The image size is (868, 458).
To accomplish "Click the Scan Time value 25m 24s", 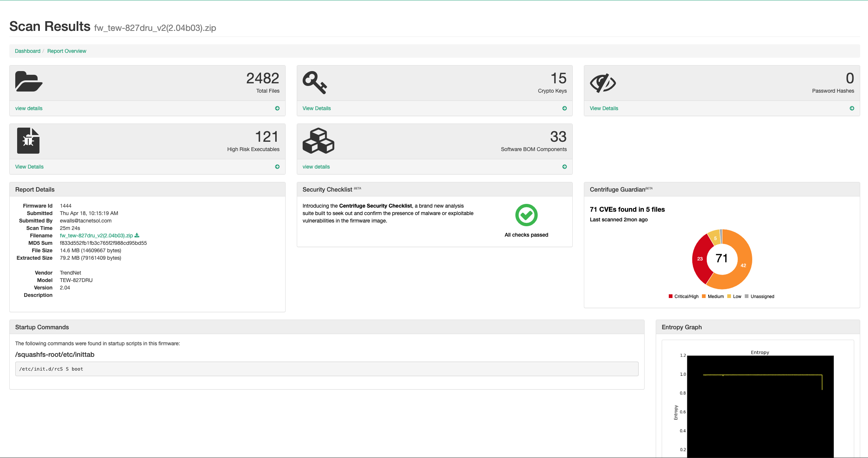I will (x=70, y=228).
